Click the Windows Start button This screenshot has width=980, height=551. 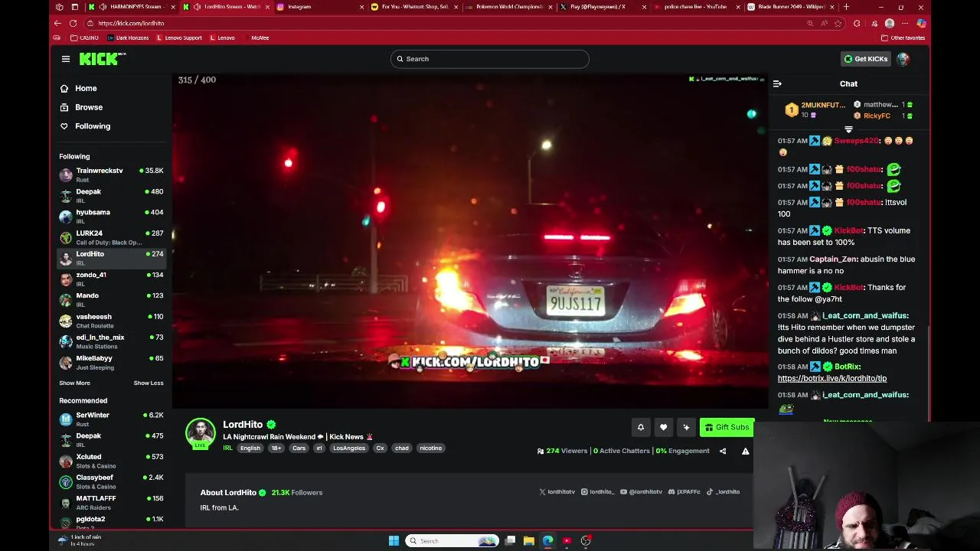(x=394, y=541)
